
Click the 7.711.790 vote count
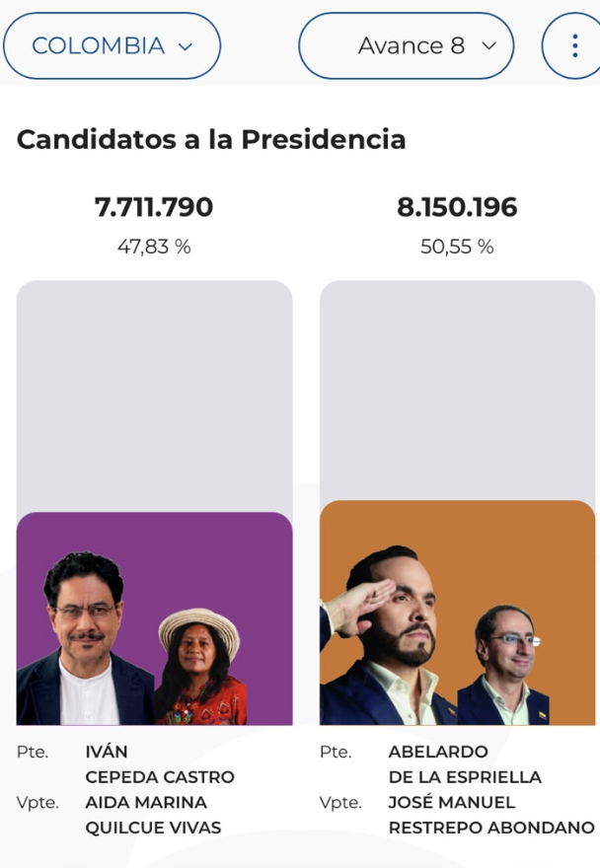[x=154, y=207]
